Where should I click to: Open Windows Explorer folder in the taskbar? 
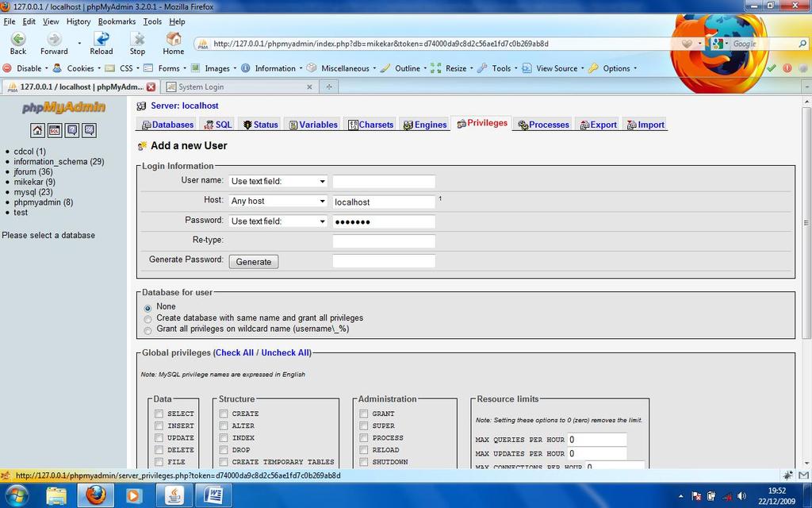pyautogui.click(x=56, y=495)
